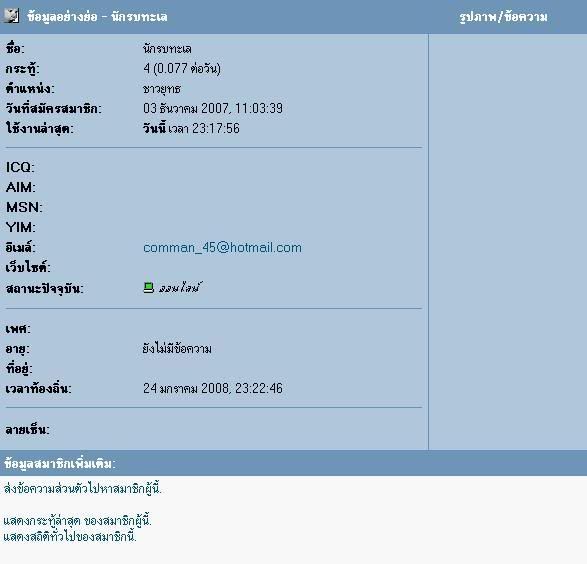Click the ข้อมูลอย่างย่อ - นักรบทะเล header title

pos(97,17)
